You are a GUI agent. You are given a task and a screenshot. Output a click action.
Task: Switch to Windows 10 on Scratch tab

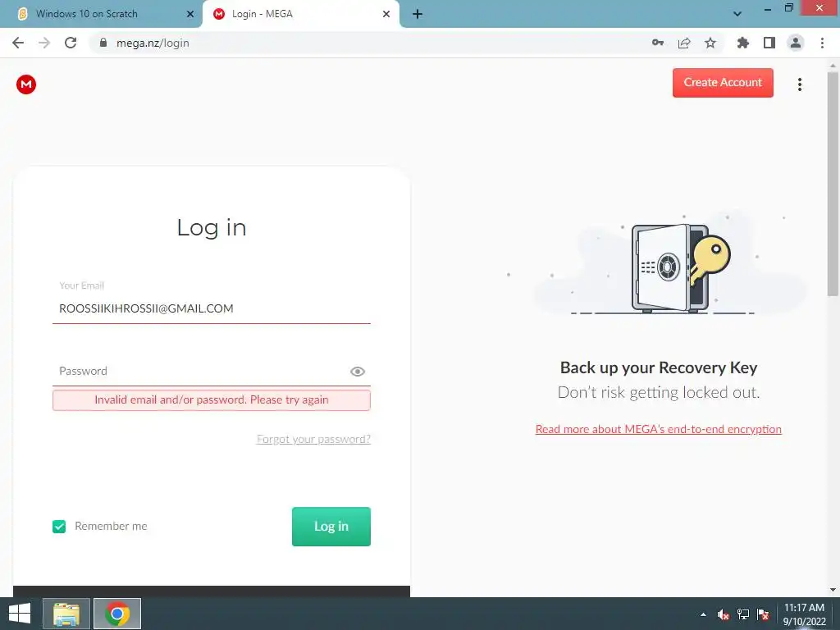click(101, 14)
